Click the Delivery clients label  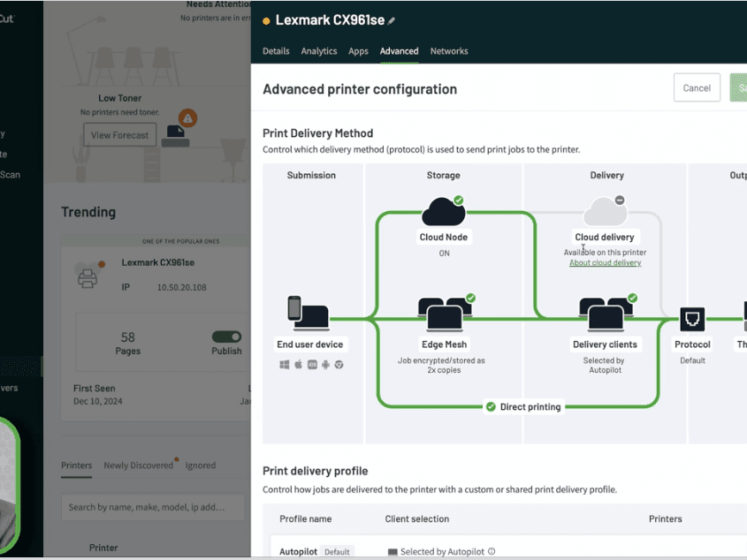tap(605, 344)
